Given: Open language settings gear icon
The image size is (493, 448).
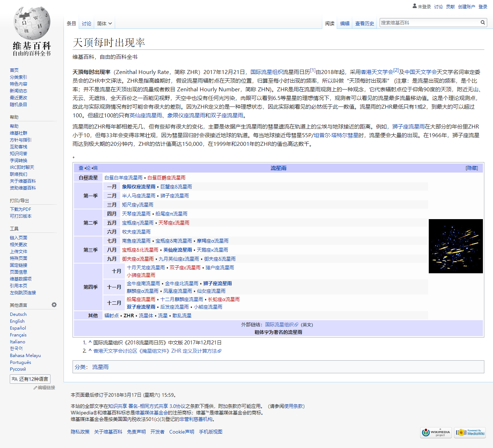Looking at the screenshot, I should (x=54, y=305).
